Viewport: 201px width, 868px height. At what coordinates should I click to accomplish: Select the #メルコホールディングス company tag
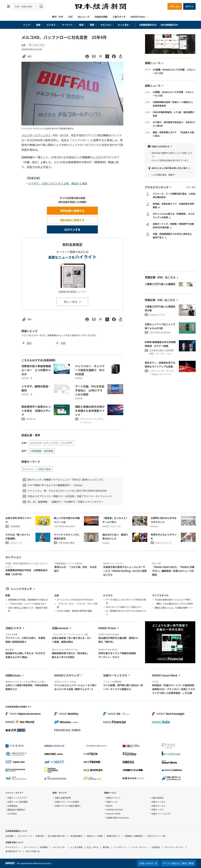pyautogui.click(x=44, y=443)
